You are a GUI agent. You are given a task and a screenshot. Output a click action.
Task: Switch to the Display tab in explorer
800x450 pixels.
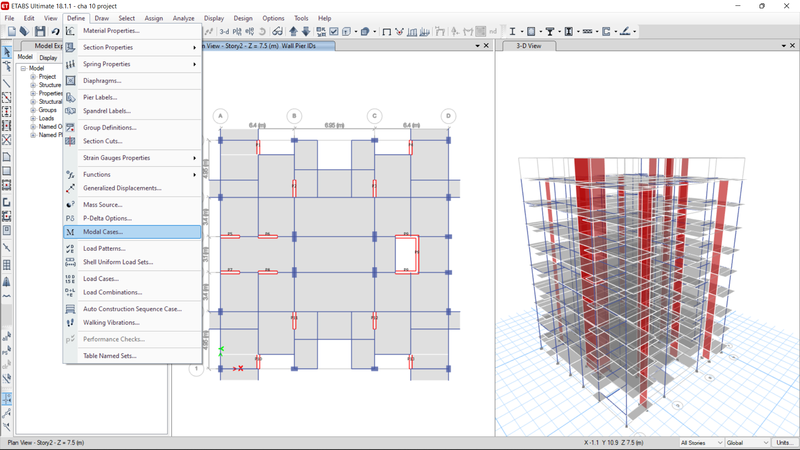coord(48,58)
